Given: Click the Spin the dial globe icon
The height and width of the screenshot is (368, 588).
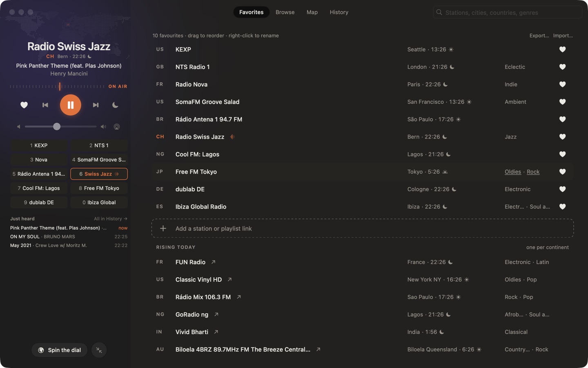Looking at the screenshot, I should pos(41,350).
